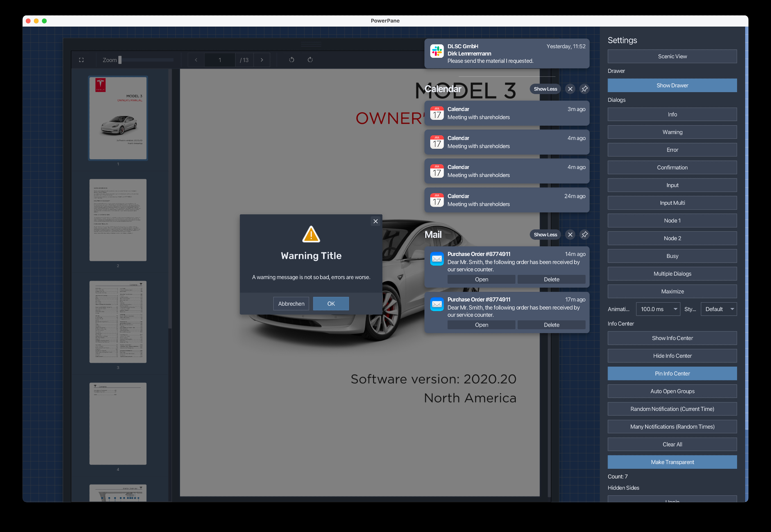Click the fullscreen icon in PDF toolbar

click(81, 60)
